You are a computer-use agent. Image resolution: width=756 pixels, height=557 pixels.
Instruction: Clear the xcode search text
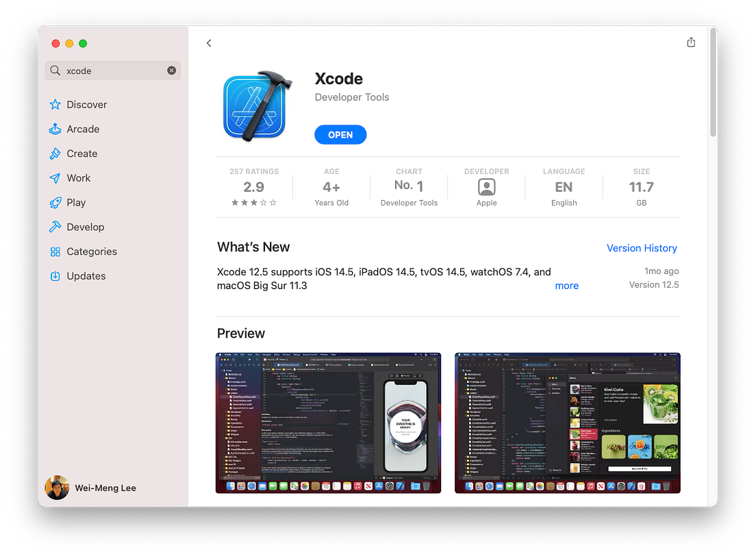[172, 71]
